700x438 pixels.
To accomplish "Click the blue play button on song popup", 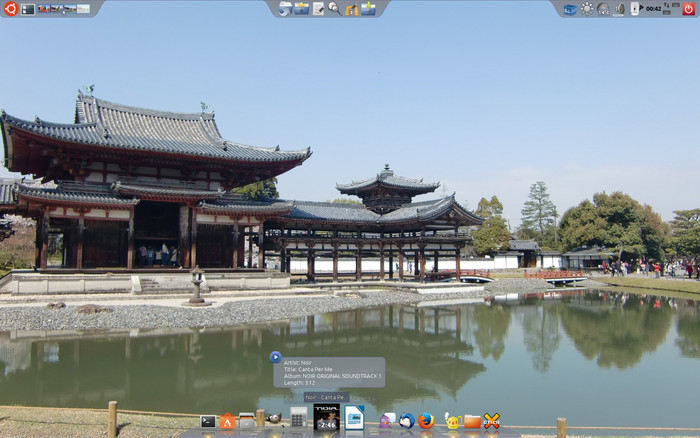I will [275, 357].
